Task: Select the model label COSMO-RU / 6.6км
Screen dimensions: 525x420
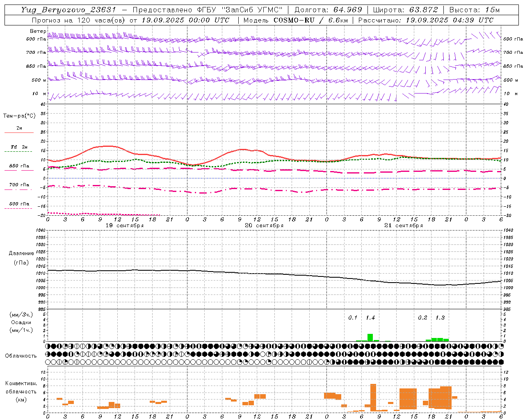Action: 311,20
